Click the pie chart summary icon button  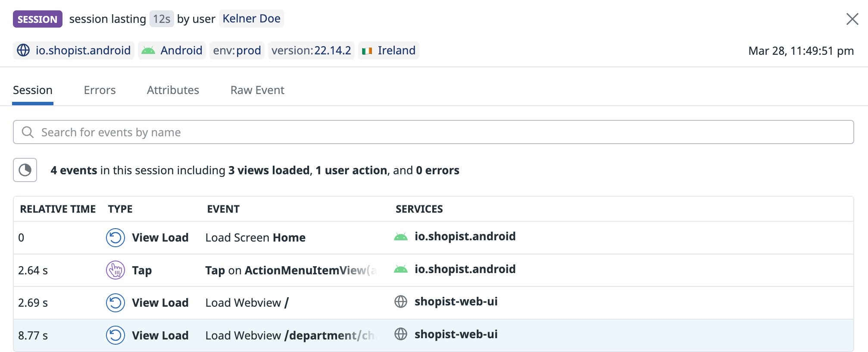point(25,170)
